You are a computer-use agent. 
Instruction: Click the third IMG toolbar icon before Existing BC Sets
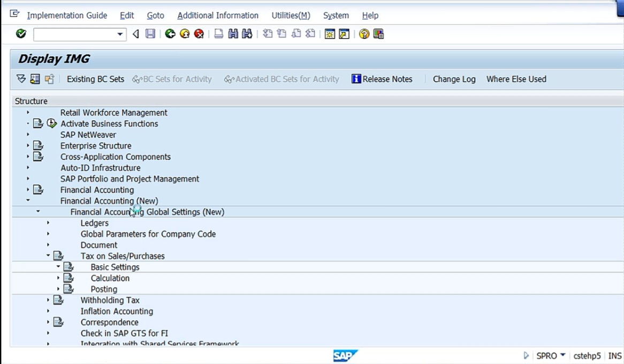(49, 79)
